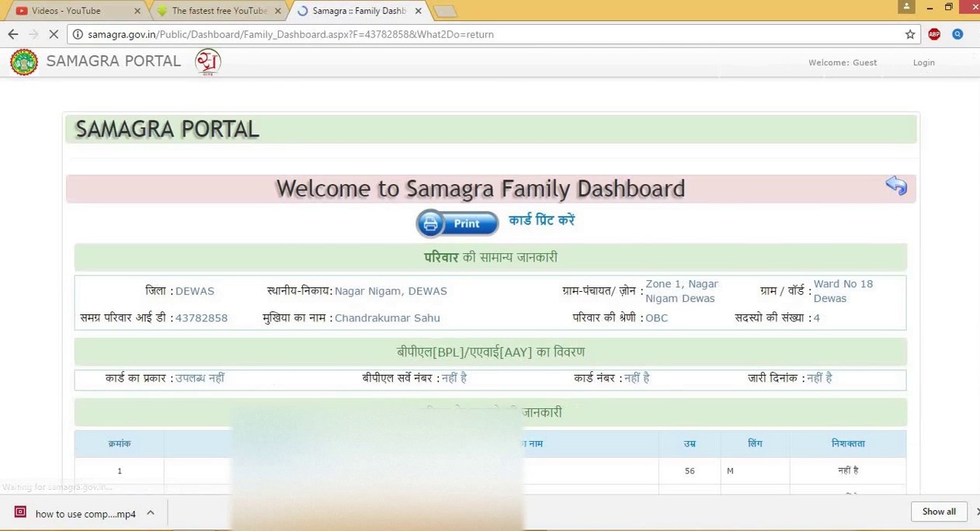Switch to Videos - YouTube tab
980x531 pixels.
tap(74, 11)
